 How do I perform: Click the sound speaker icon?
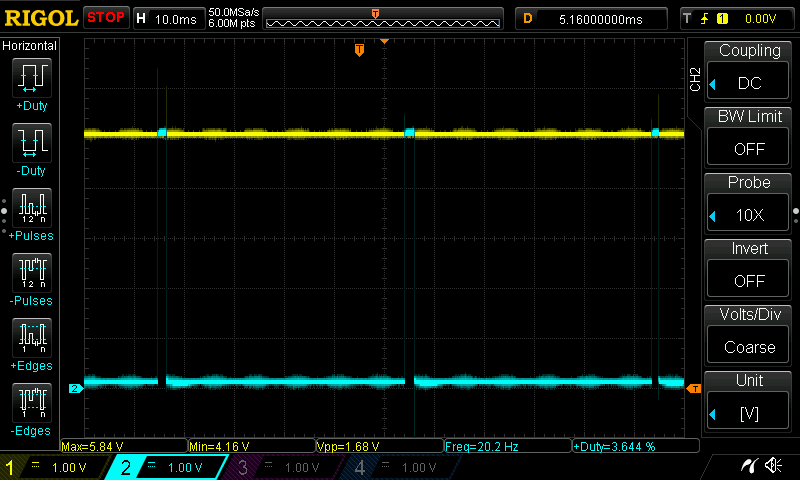(x=773, y=465)
